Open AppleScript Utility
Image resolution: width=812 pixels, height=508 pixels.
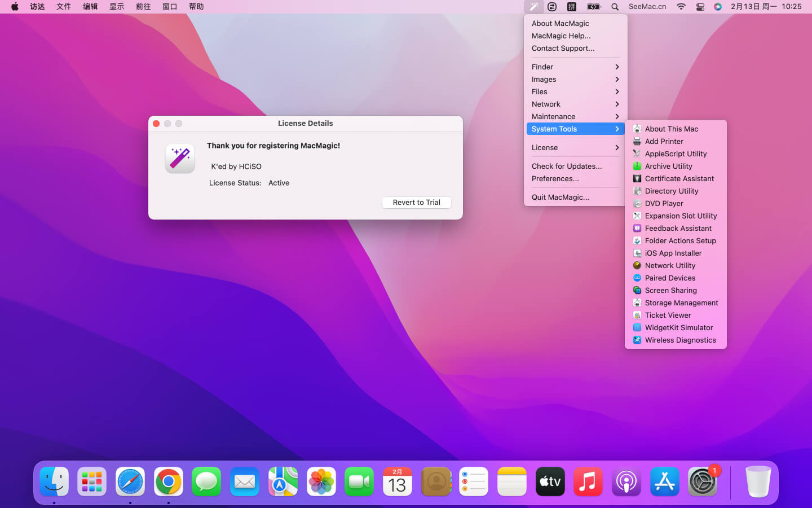676,154
